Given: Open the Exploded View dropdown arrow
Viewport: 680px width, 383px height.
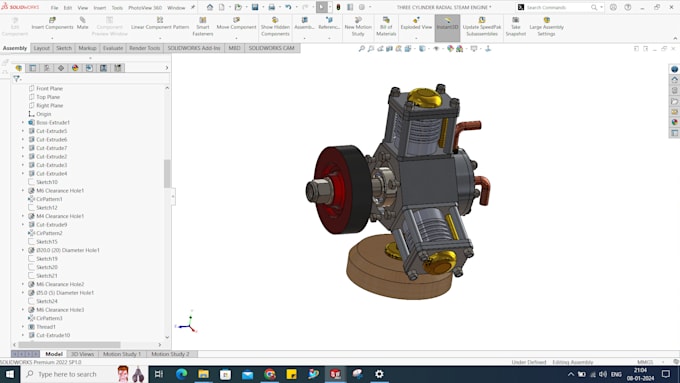Looking at the screenshot, I should (416, 38).
